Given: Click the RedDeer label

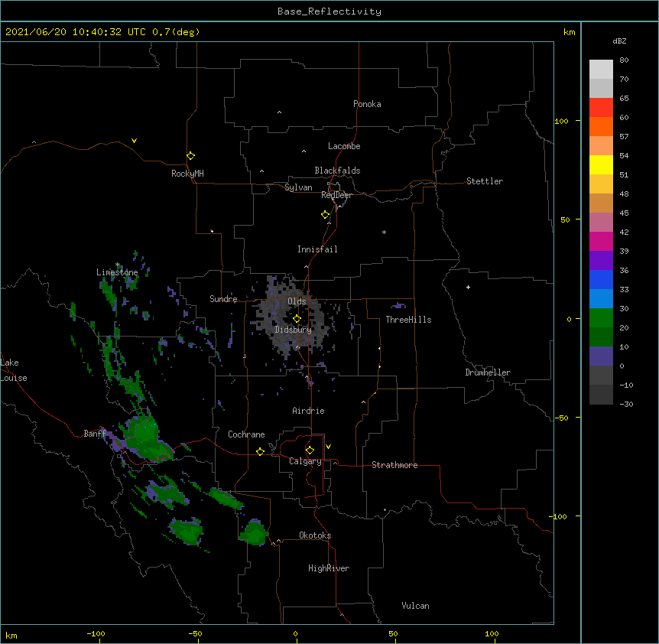Looking at the screenshot, I should (336, 195).
